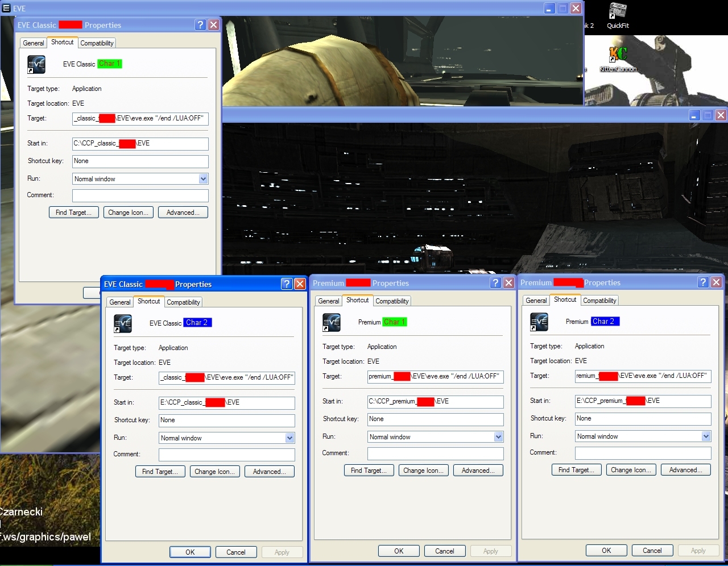The height and width of the screenshot is (566, 728).
Task: Open Compatibility tab in Premium Char 2 dialog
Action: click(599, 301)
